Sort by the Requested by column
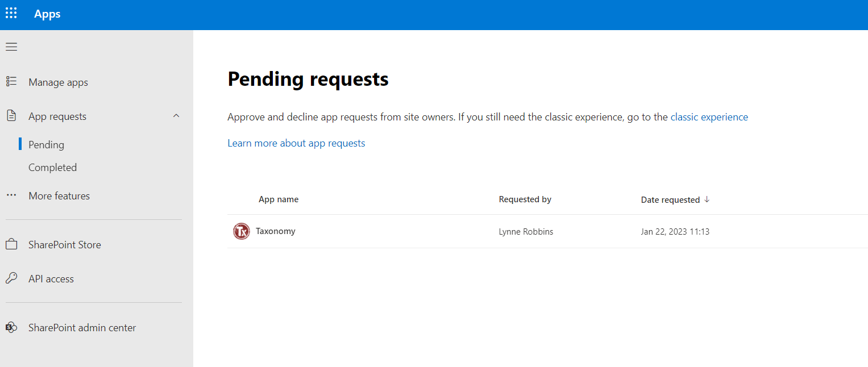The height and width of the screenshot is (367, 868). (525, 199)
